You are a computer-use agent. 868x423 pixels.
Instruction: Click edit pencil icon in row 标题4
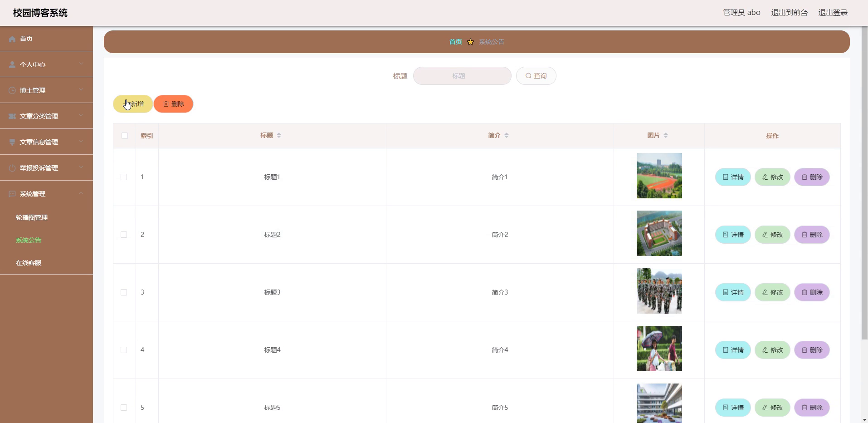click(765, 350)
